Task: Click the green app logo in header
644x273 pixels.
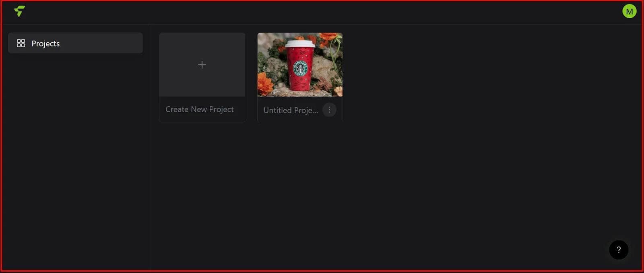Action: click(x=19, y=11)
